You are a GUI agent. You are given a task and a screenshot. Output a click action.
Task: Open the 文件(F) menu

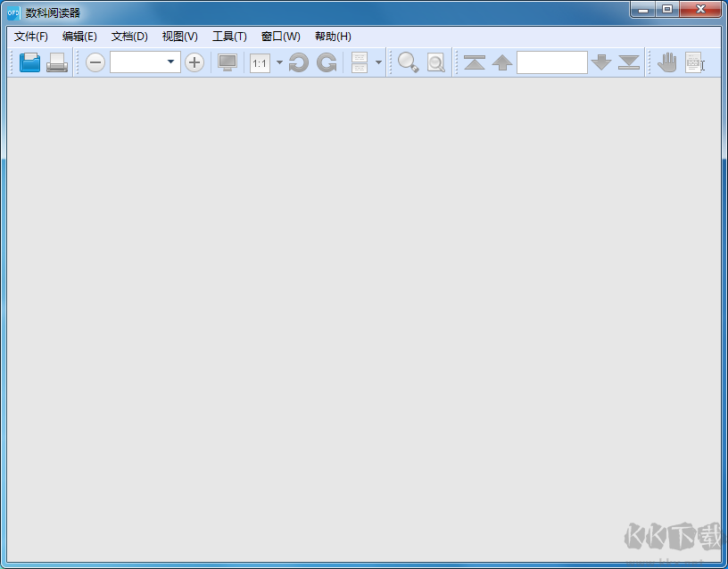30,37
